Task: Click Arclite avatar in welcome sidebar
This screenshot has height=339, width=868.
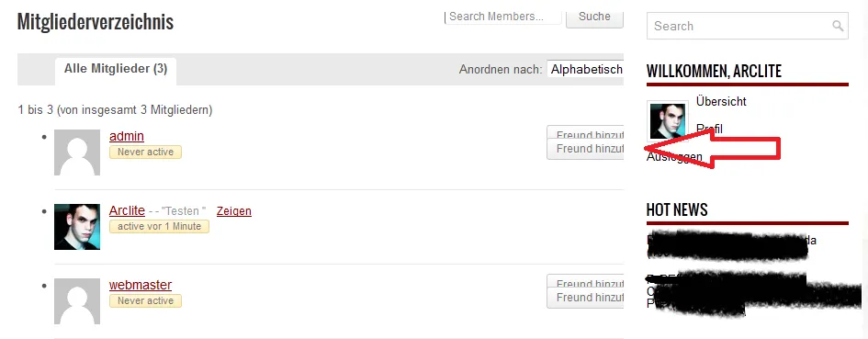Action: (x=667, y=120)
